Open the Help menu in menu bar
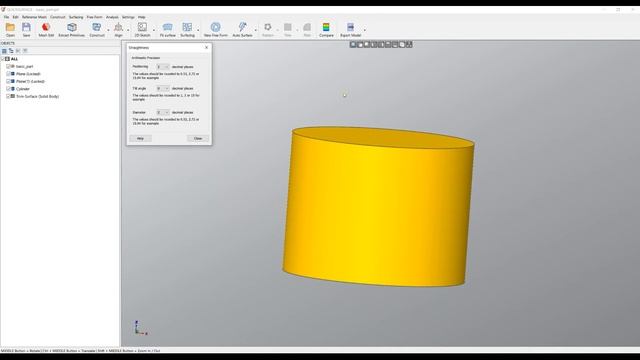This screenshot has height=360, width=640. (x=142, y=17)
